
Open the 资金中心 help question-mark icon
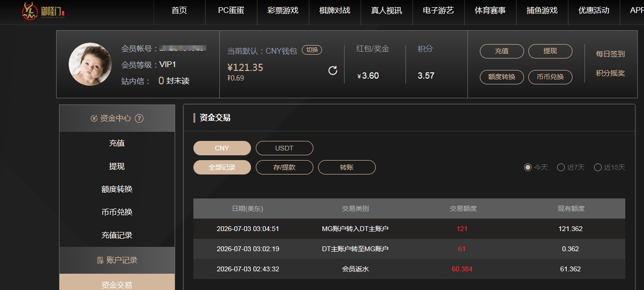point(139,118)
